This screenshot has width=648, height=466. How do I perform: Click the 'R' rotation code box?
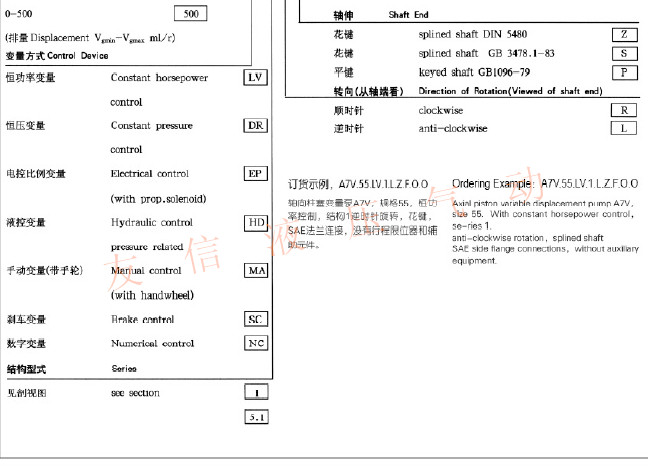(x=624, y=110)
